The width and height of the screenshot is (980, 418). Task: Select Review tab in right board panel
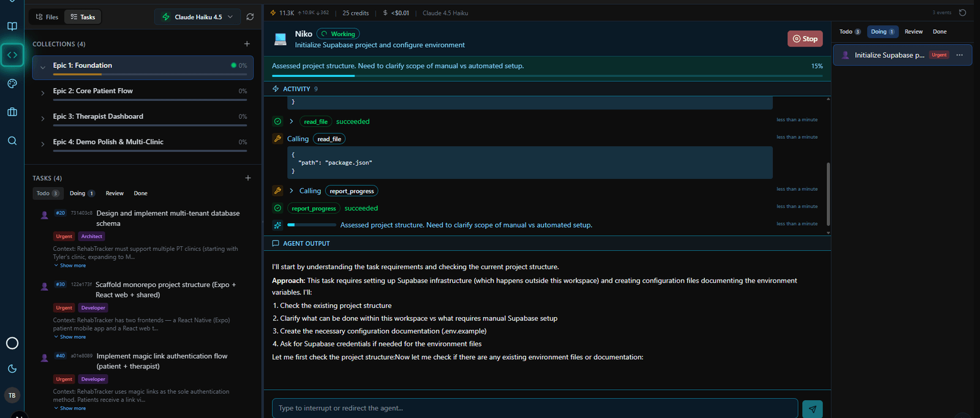[914, 32]
